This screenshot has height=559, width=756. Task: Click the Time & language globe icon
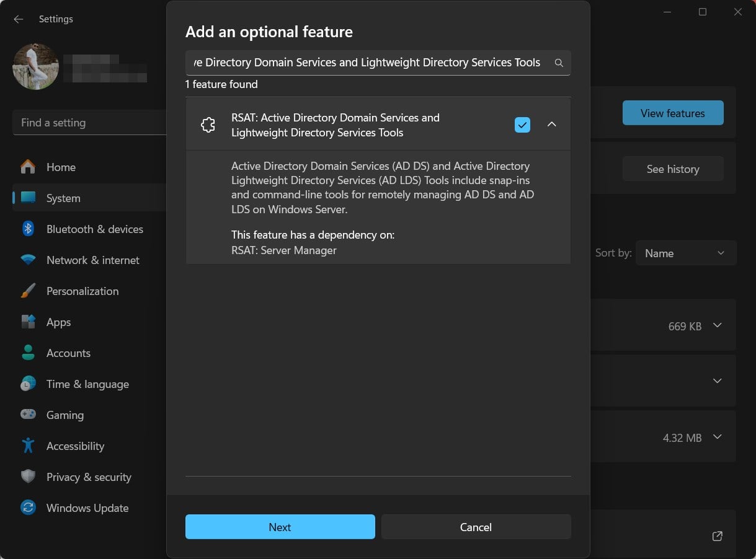[x=28, y=384]
